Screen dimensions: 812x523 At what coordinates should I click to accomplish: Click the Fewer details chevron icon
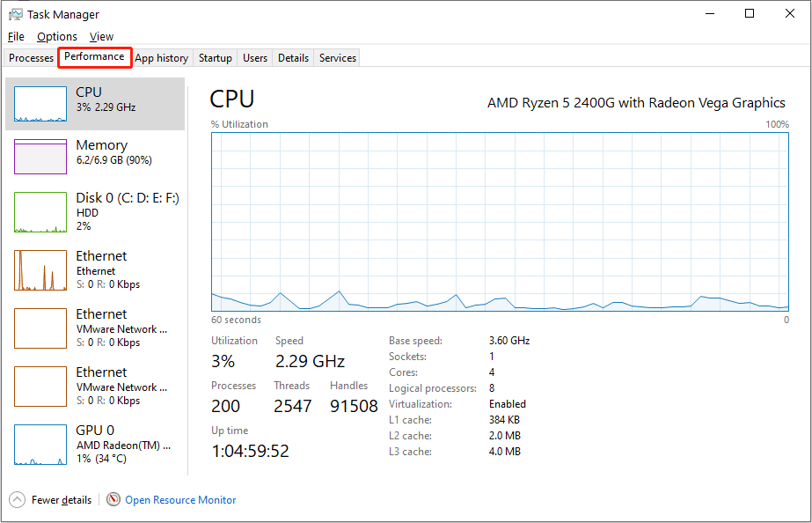[x=17, y=500]
